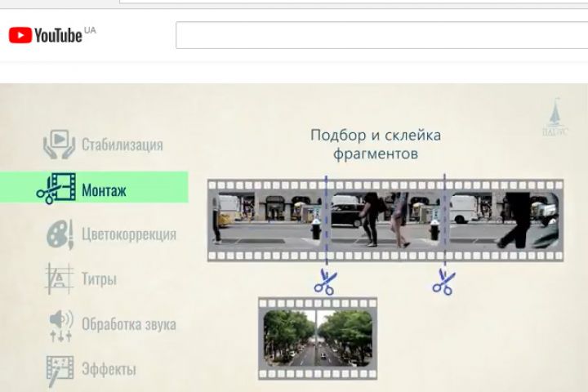The height and width of the screenshot is (392, 588).
Task: Focus the YouTube search field
Action: [x=381, y=35]
